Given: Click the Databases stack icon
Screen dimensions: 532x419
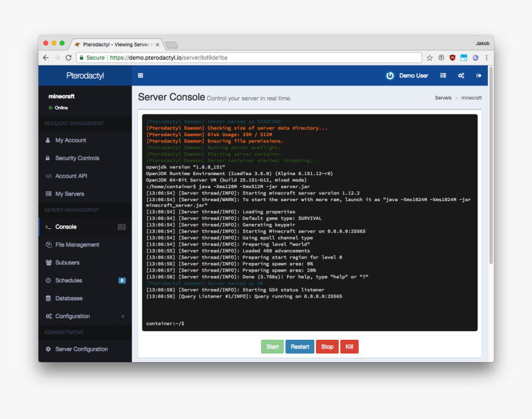Looking at the screenshot, I should 48,298.
